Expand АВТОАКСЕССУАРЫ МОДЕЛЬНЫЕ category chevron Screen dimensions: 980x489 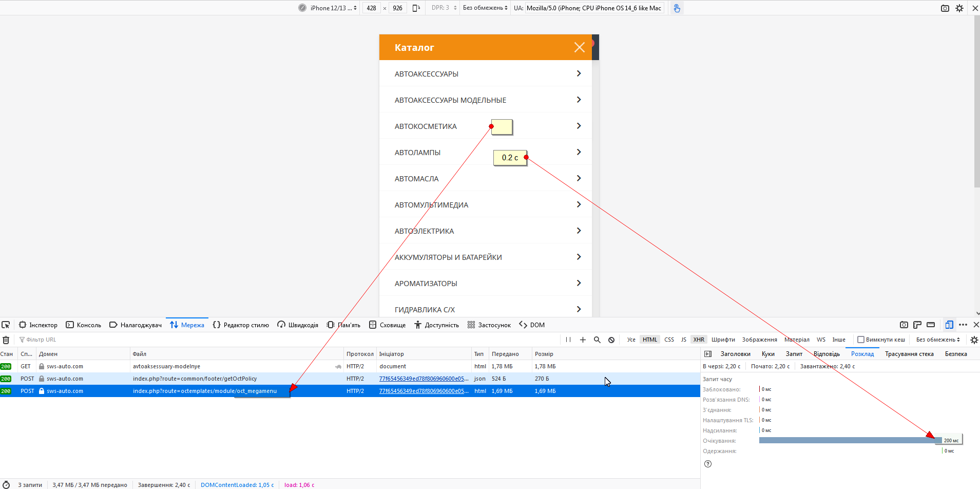[579, 100]
